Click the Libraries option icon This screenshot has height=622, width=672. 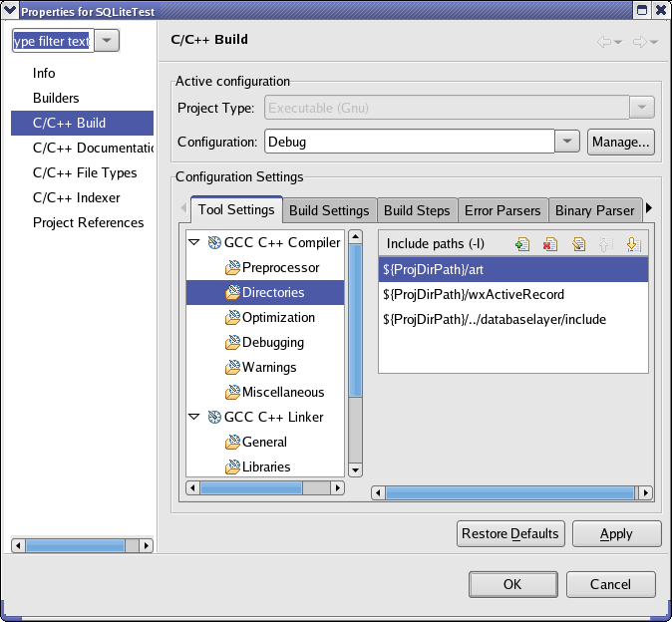pyautogui.click(x=232, y=466)
